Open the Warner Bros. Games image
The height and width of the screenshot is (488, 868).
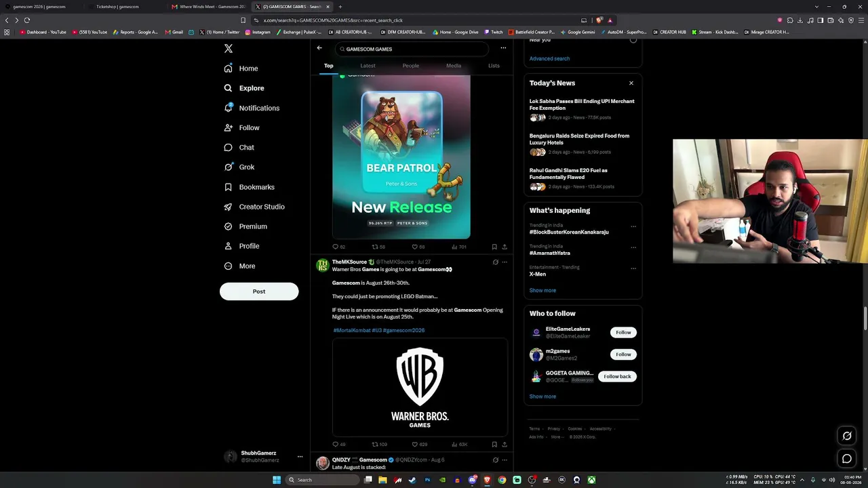click(420, 387)
